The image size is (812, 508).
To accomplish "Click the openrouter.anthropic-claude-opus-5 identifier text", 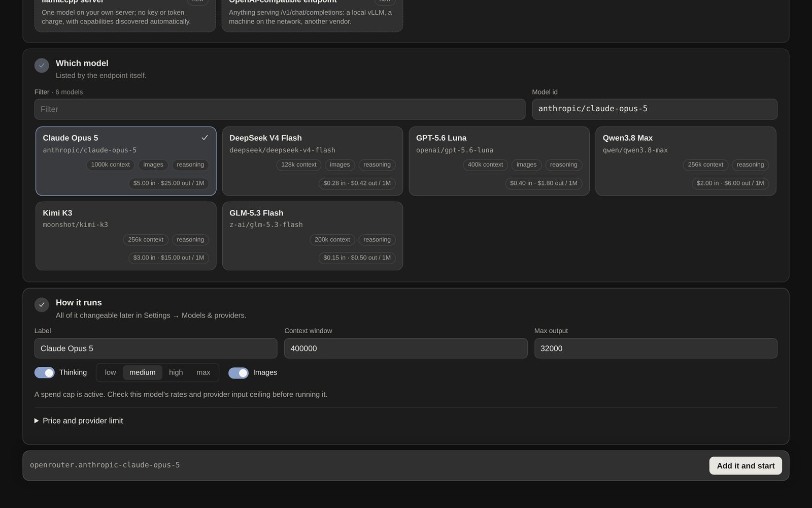I will [105, 465].
